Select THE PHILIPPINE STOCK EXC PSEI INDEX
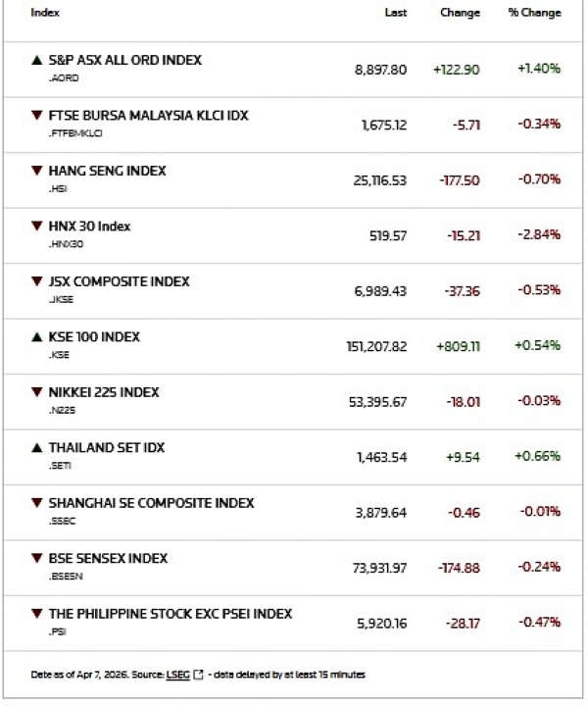The image size is (588, 706). pyautogui.click(x=171, y=614)
